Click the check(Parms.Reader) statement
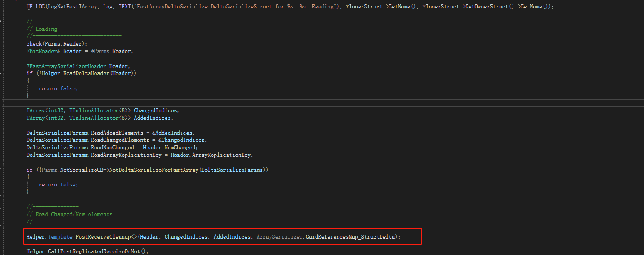 [x=57, y=44]
